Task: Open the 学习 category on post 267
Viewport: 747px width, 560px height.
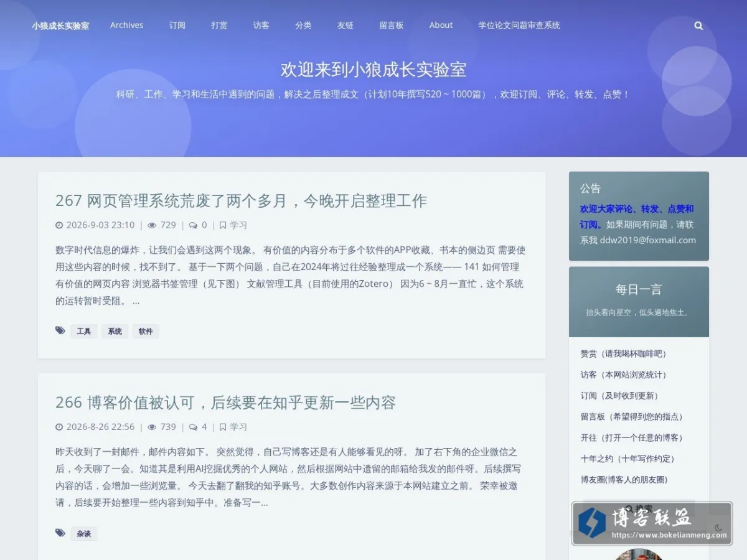Action: (238, 225)
